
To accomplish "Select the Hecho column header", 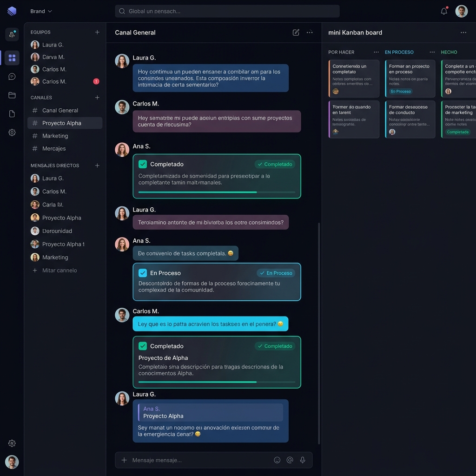I will pyautogui.click(x=449, y=52).
